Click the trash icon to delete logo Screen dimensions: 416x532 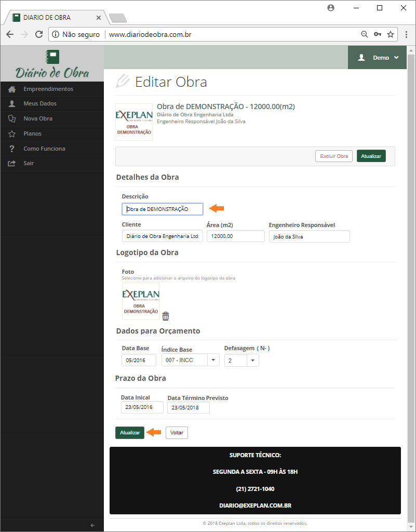pos(166,316)
